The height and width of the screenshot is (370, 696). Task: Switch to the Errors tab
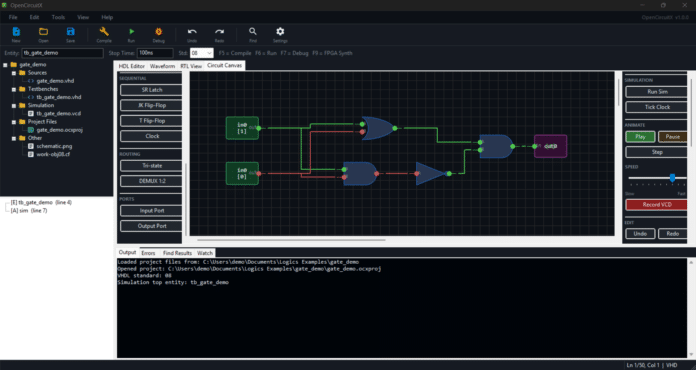148,253
